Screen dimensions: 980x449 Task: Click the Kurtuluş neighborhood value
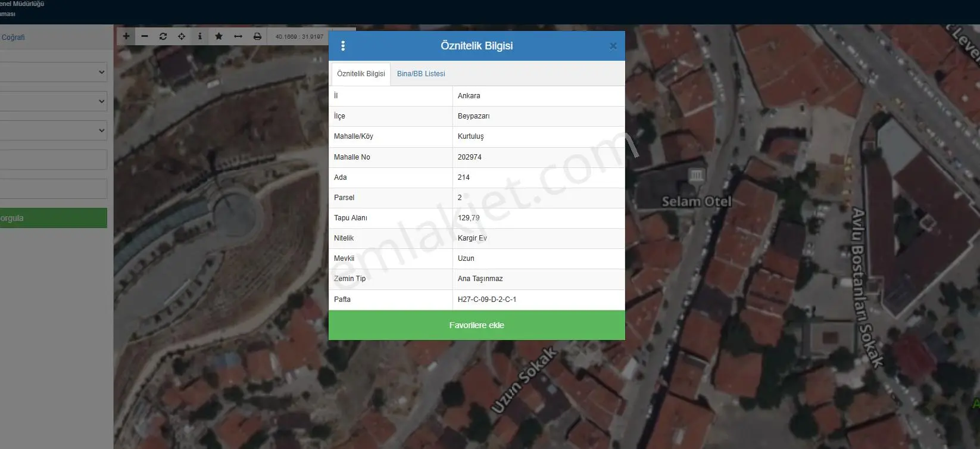(x=471, y=136)
